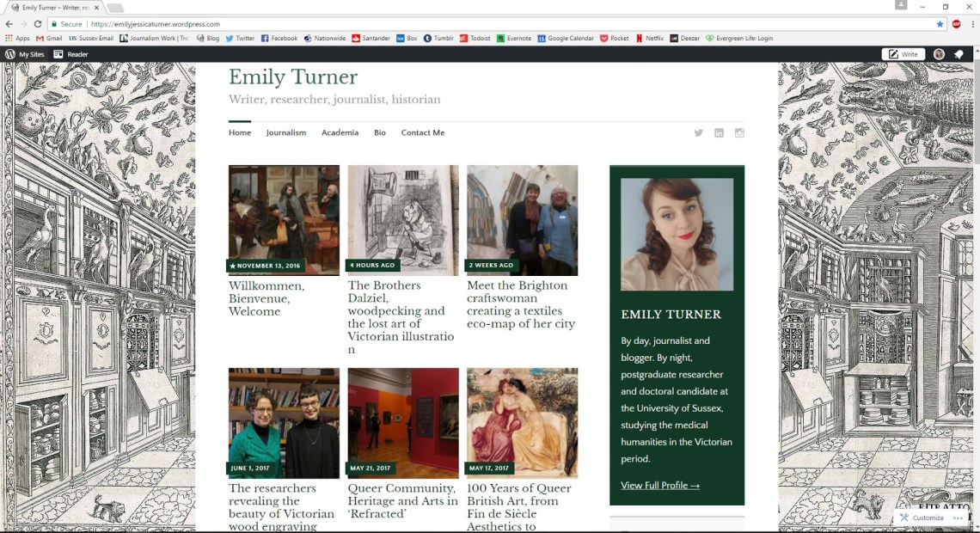
Task: Select the Journalism menu item
Action: click(x=285, y=133)
